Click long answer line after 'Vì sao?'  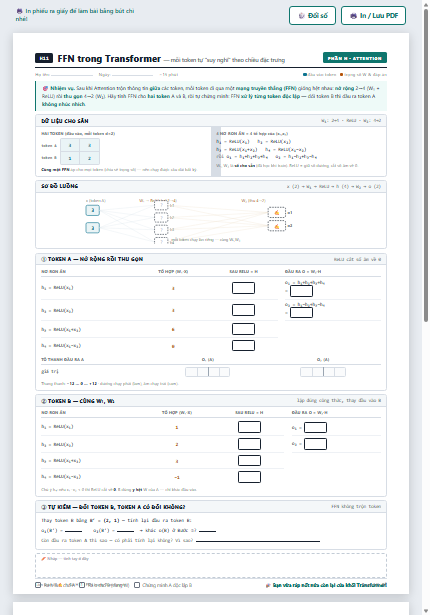(x=258, y=540)
